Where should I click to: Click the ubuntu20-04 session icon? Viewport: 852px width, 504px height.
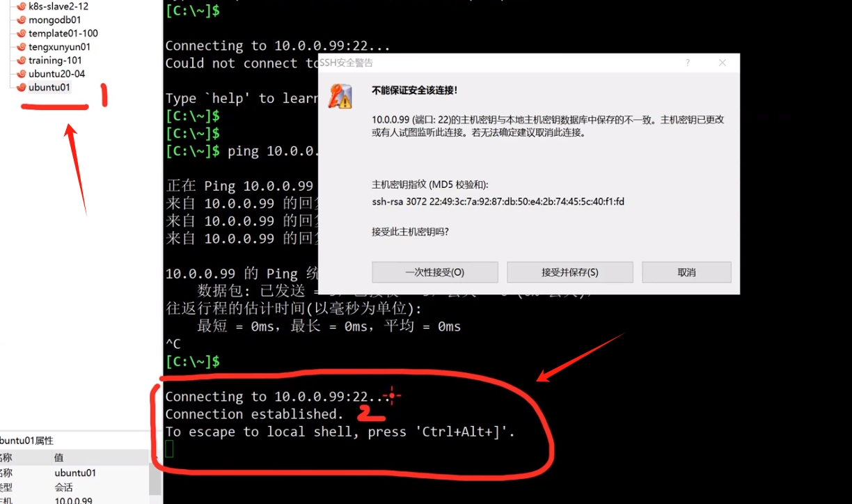point(22,74)
